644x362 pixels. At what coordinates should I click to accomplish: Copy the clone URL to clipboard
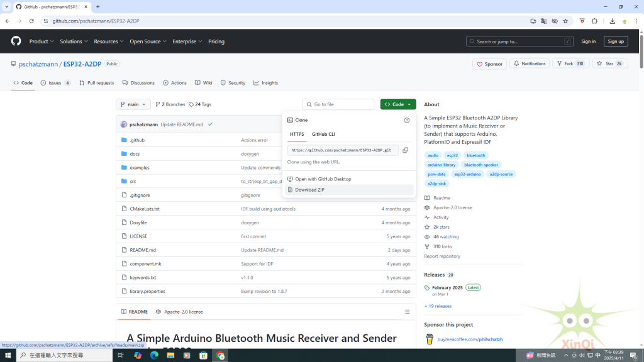coord(406,150)
